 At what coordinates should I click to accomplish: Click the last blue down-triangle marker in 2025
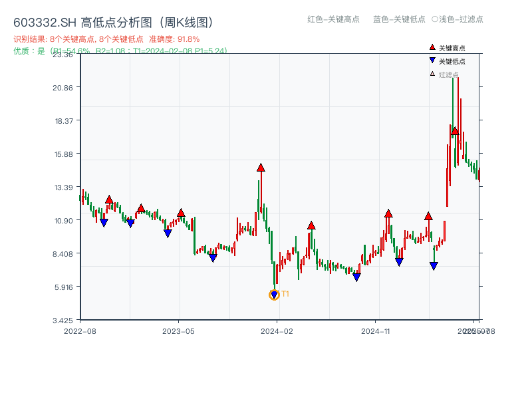pyautogui.click(x=434, y=266)
